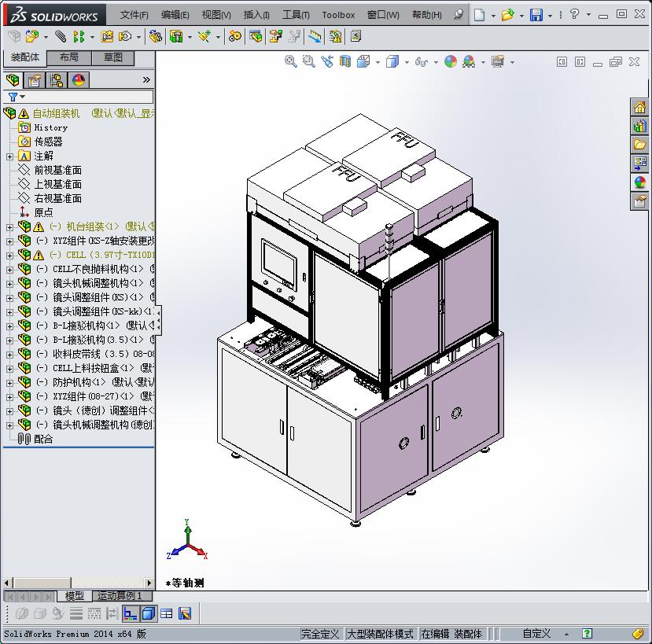The width and height of the screenshot is (652, 644).
Task: Open the 窗口(W) menu
Action: click(x=383, y=15)
